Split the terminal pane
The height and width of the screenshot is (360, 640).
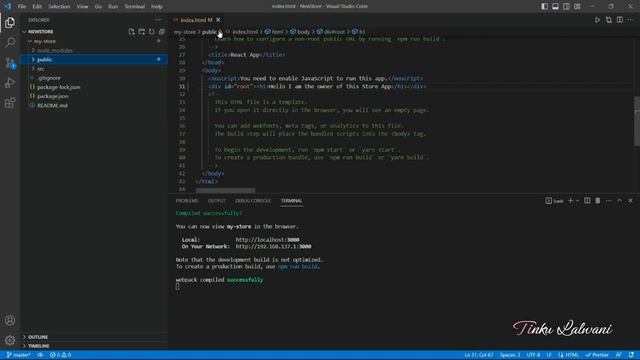click(587, 201)
